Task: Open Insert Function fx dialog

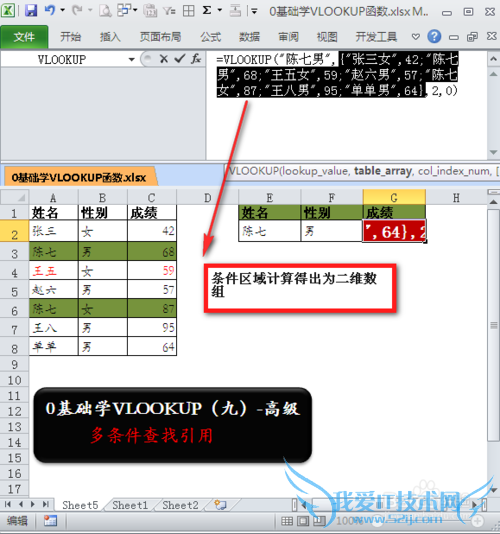Action: (x=196, y=59)
